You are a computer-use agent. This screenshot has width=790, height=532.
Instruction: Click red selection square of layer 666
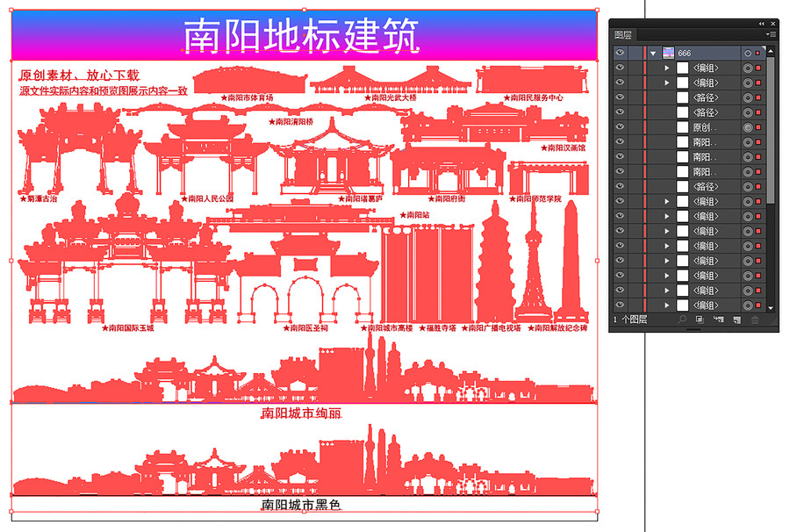(758, 53)
